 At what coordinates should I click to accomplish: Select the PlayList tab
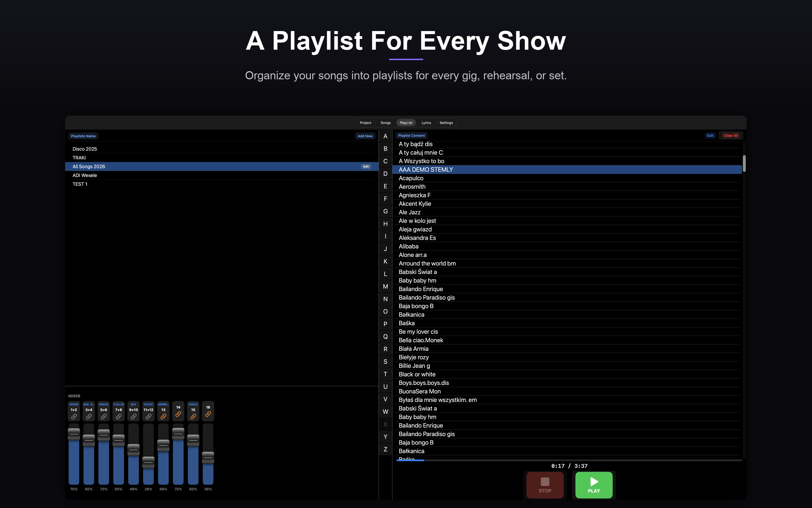click(406, 123)
